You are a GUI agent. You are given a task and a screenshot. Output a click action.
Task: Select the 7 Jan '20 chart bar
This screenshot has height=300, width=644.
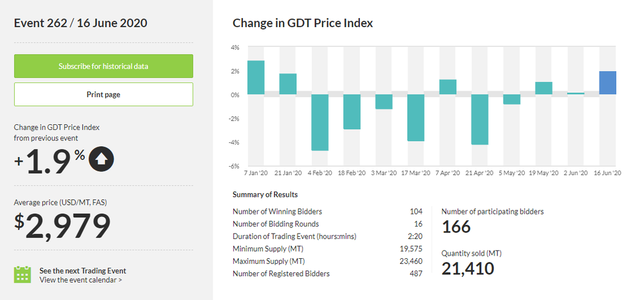256,78
